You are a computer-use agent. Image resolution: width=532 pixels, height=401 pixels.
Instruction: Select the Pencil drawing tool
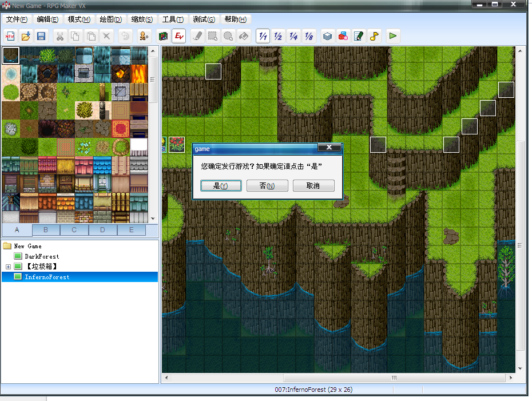(x=197, y=36)
